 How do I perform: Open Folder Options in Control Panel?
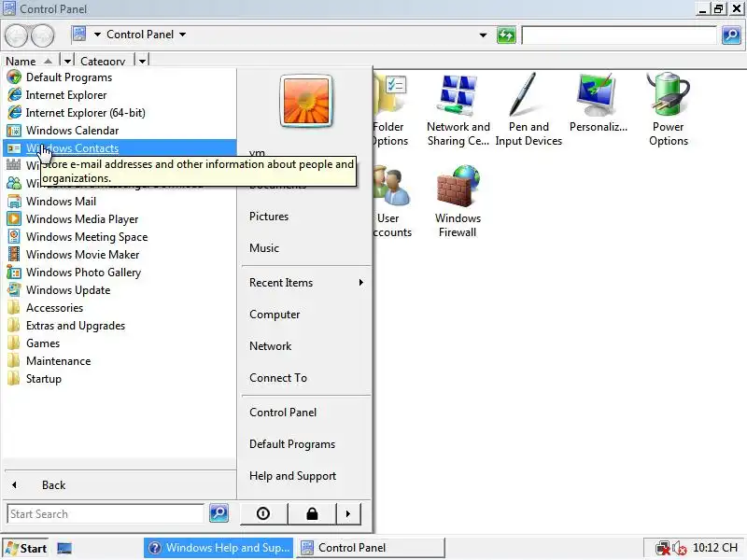coord(390,109)
